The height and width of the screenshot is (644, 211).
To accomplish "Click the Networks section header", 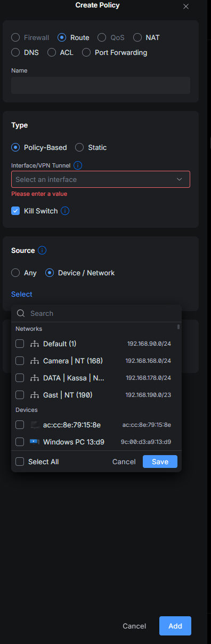I will coord(29,329).
